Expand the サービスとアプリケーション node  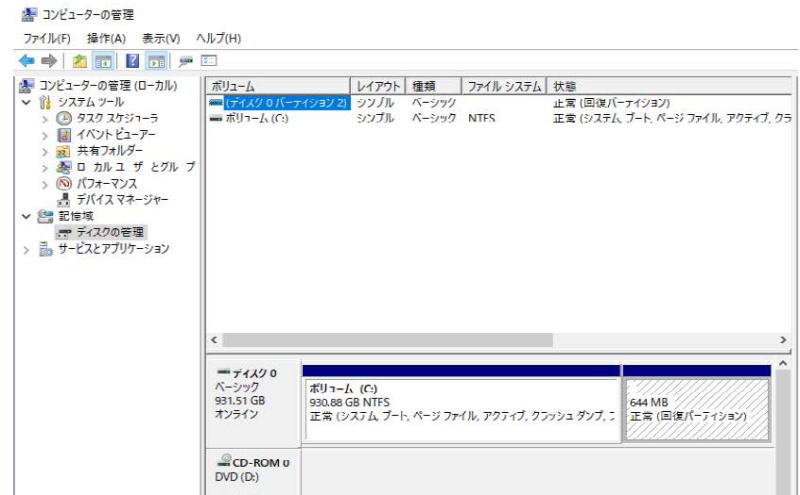click(27, 249)
